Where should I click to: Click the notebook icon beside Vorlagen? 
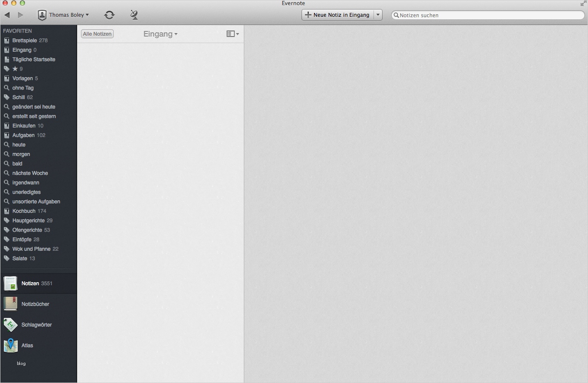6,78
